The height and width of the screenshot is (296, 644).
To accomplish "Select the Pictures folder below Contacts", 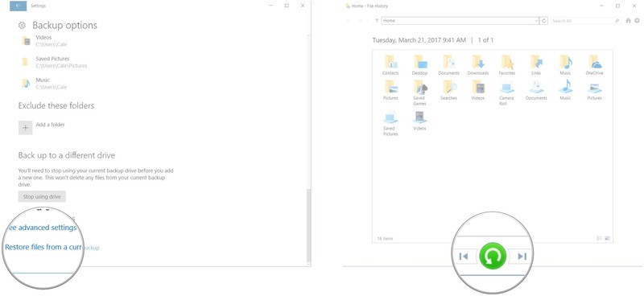I will click(x=390, y=90).
